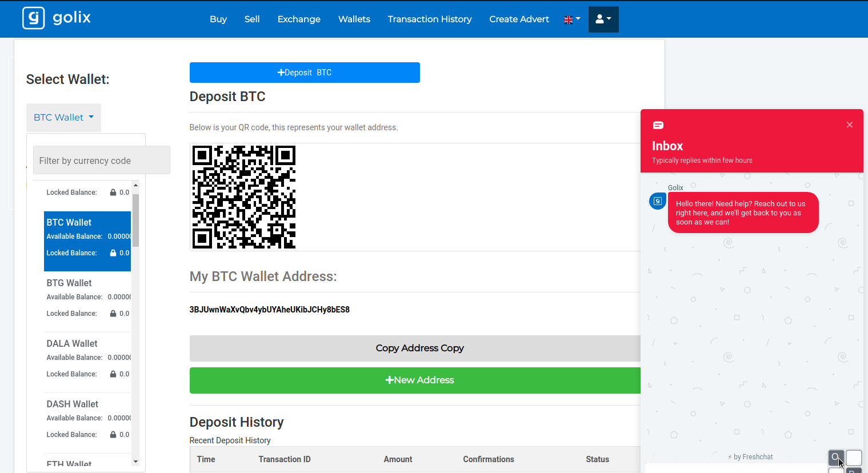The image size is (868, 473).
Task: Open the 'Hello there! Need help?' message
Action: coord(743,213)
